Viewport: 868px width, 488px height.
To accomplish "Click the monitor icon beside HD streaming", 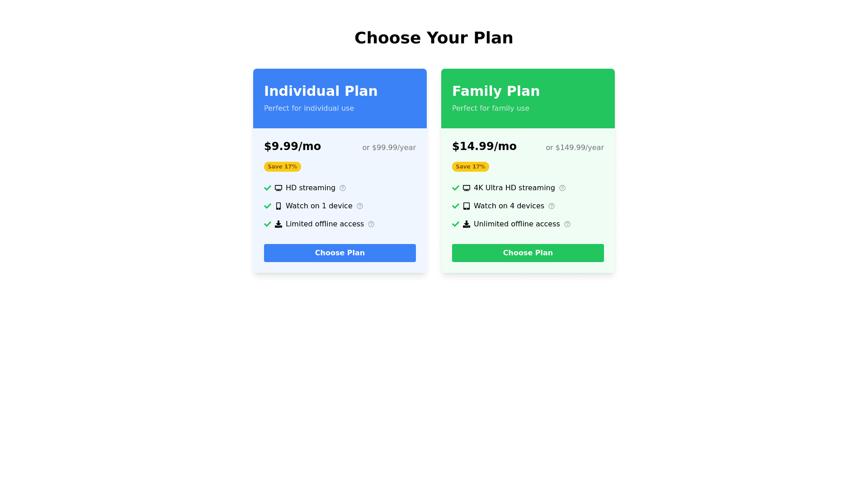I will tap(278, 188).
